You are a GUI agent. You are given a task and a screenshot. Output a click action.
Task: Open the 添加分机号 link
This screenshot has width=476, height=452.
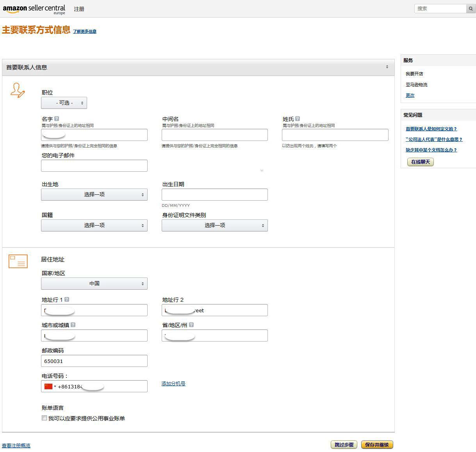click(x=173, y=384)
